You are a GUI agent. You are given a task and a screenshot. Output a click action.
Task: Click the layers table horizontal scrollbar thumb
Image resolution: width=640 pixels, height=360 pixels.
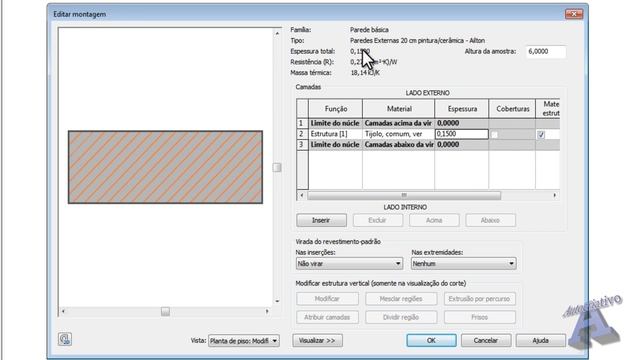click(x=404, y=196)
